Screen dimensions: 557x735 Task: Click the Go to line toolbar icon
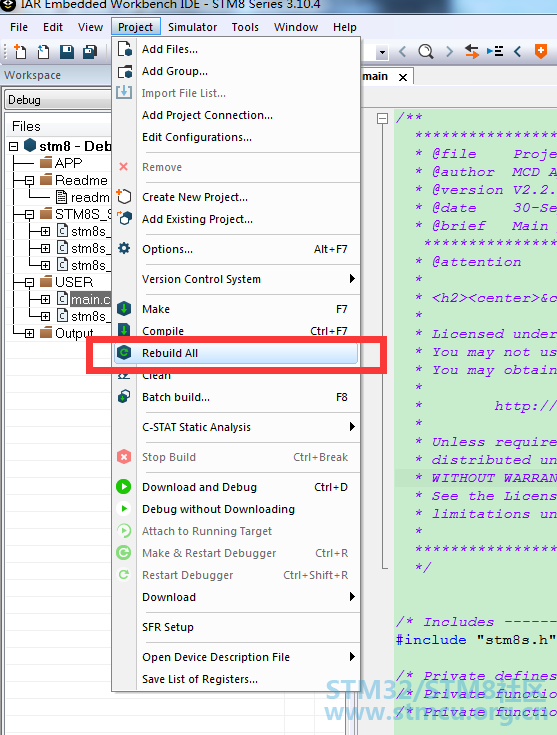[495, 51]
